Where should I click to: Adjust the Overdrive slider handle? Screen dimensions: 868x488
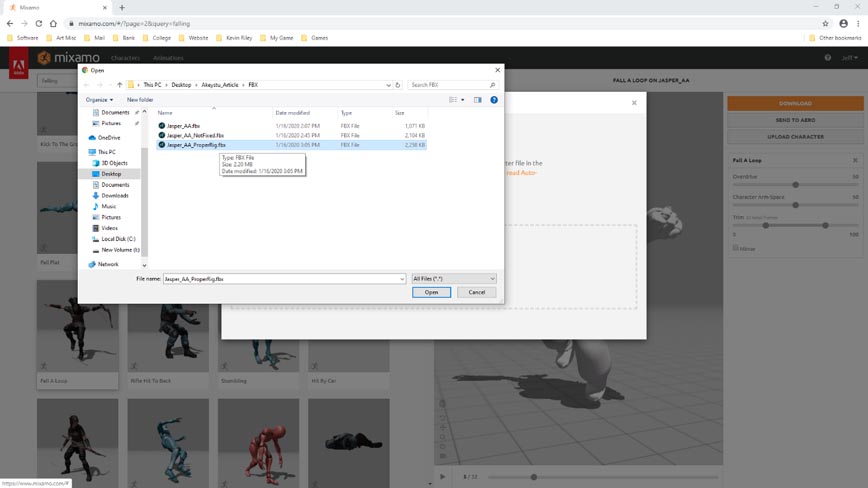tap(795, 185)
